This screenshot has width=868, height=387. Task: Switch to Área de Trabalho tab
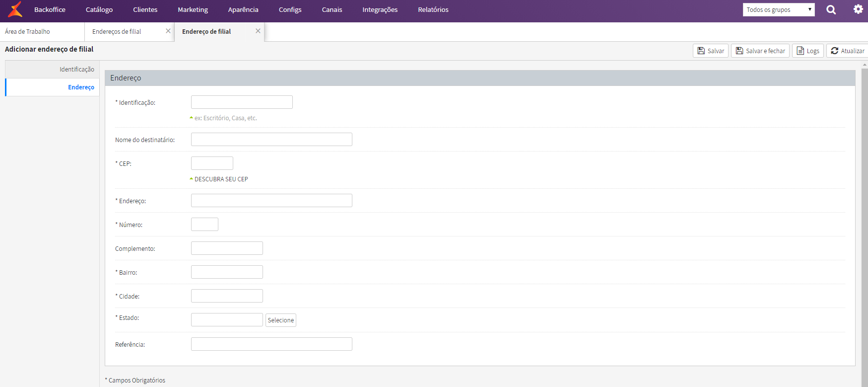click(42, 31)
